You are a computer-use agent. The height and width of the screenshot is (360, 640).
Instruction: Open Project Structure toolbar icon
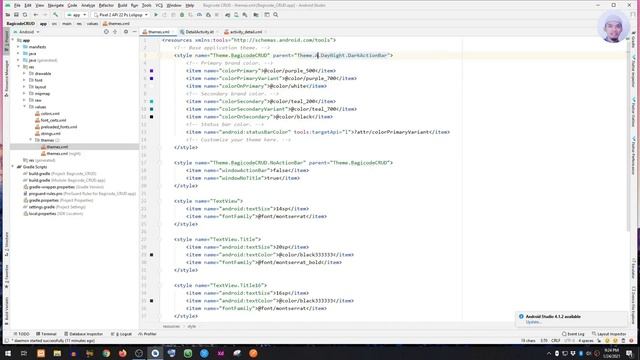[256, 15]
